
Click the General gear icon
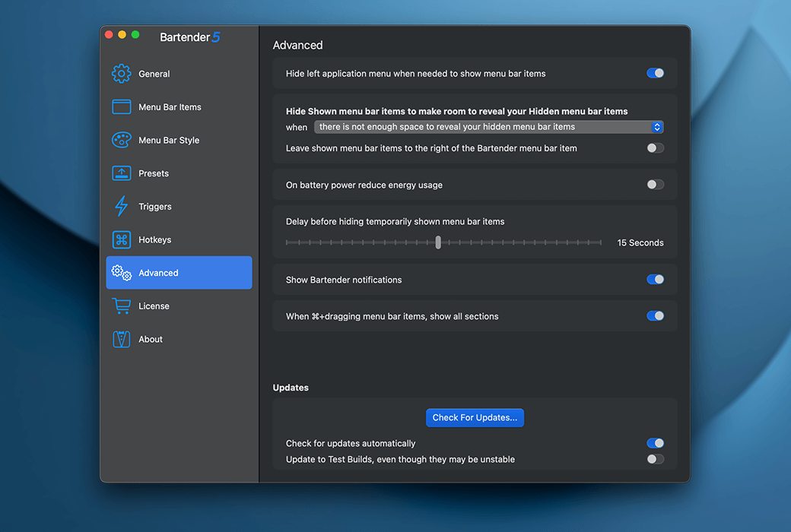(x=122, y=74)
